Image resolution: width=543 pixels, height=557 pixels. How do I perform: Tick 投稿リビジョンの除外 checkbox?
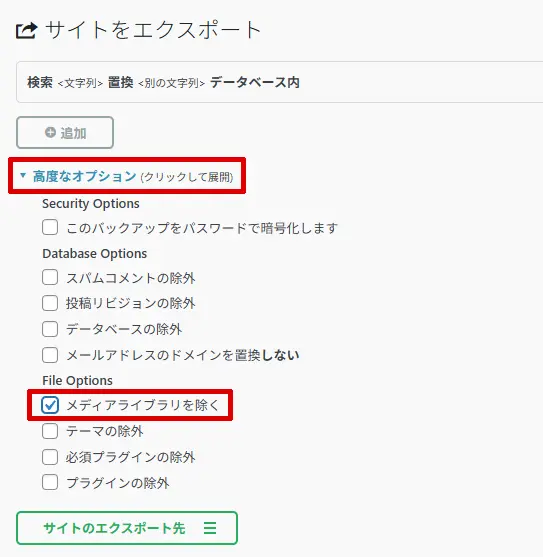[x=50, y=303]
